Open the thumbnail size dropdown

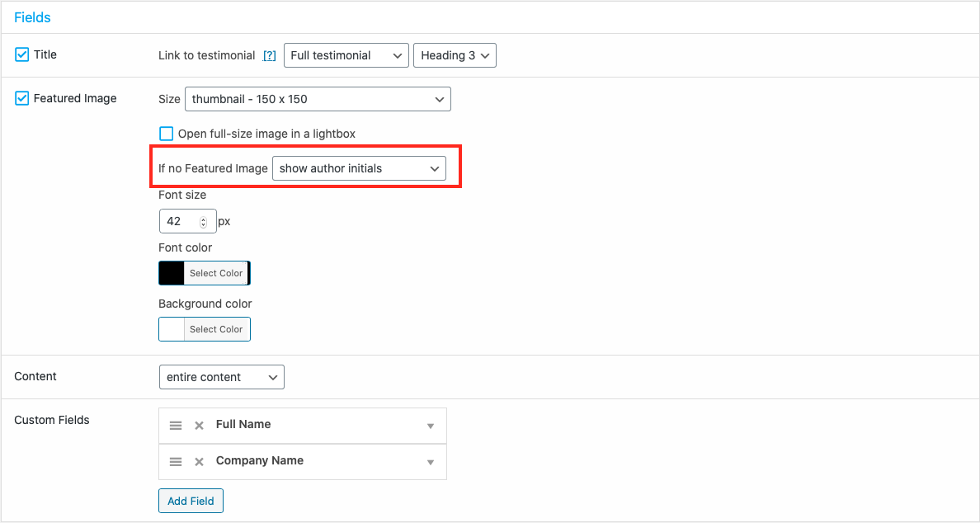coord(318,99)
